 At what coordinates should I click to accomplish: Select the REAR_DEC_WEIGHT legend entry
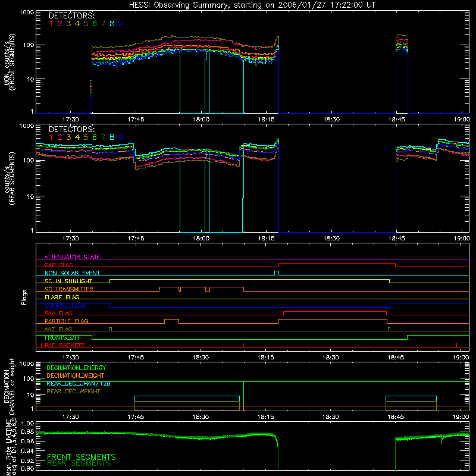tap(73, 392)
